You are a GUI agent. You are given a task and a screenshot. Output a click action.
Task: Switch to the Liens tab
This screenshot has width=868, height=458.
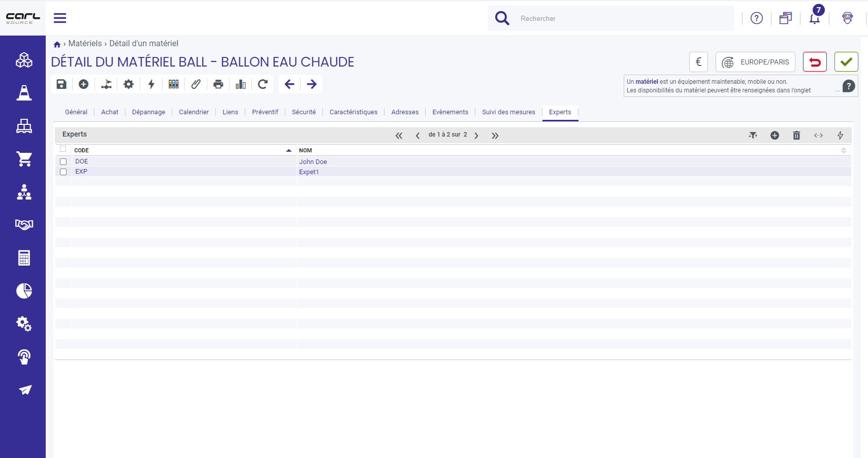point(230,112)
